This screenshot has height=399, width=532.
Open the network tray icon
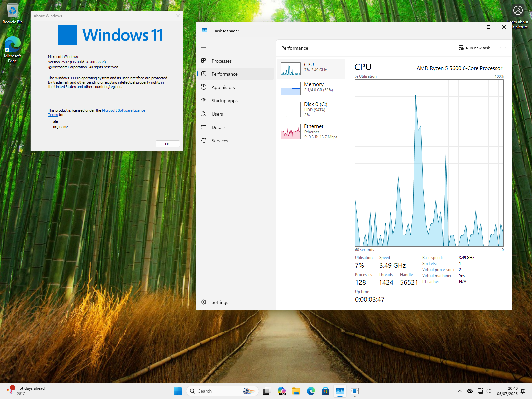coord(480,391)
